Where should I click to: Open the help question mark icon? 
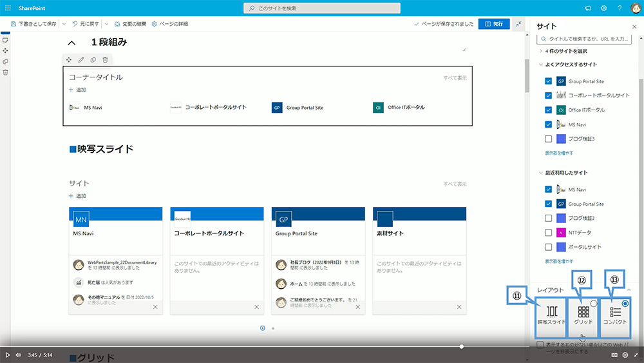pos(620,8)
